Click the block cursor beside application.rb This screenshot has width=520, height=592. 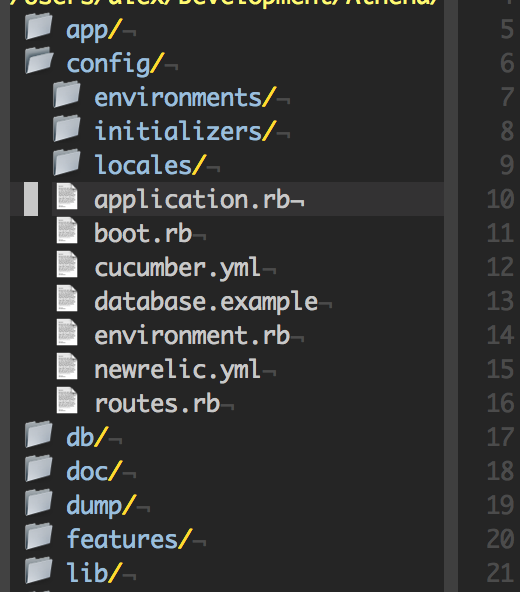coord(31,199)
